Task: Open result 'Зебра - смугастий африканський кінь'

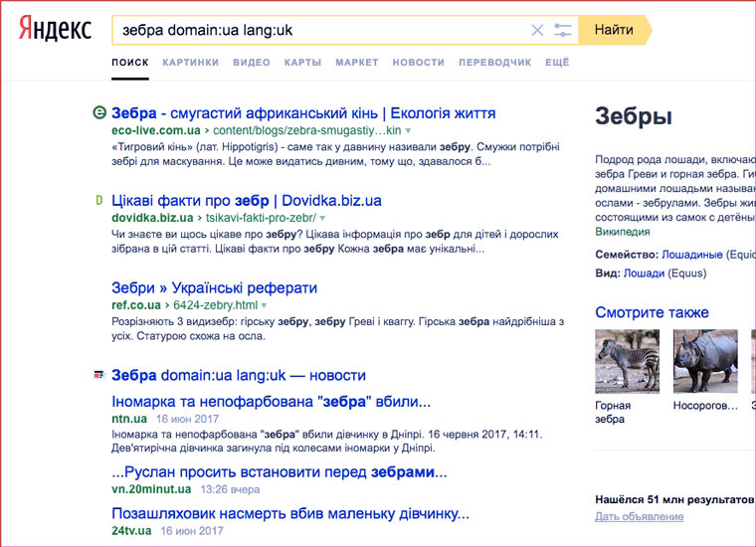Action: (x=303, y=112)
